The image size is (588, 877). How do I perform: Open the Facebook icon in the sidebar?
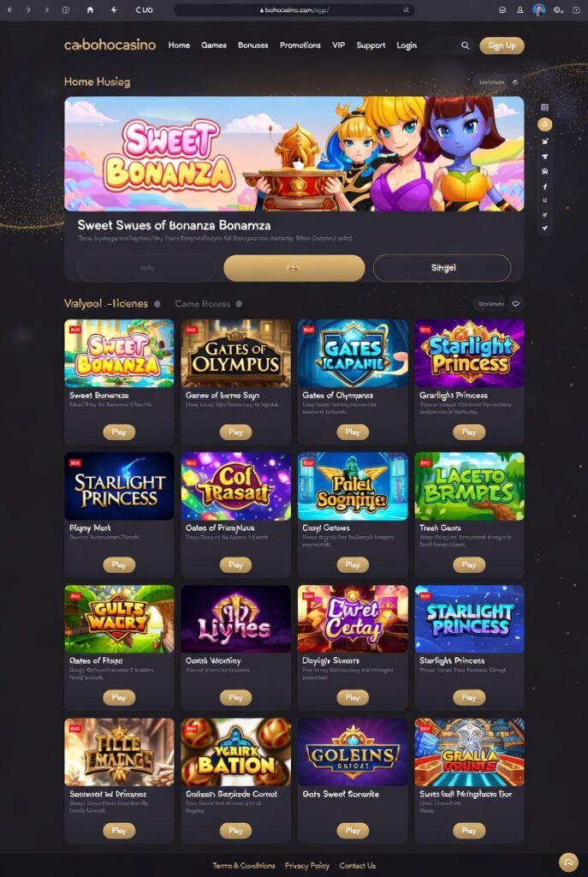tap(545, 186)
